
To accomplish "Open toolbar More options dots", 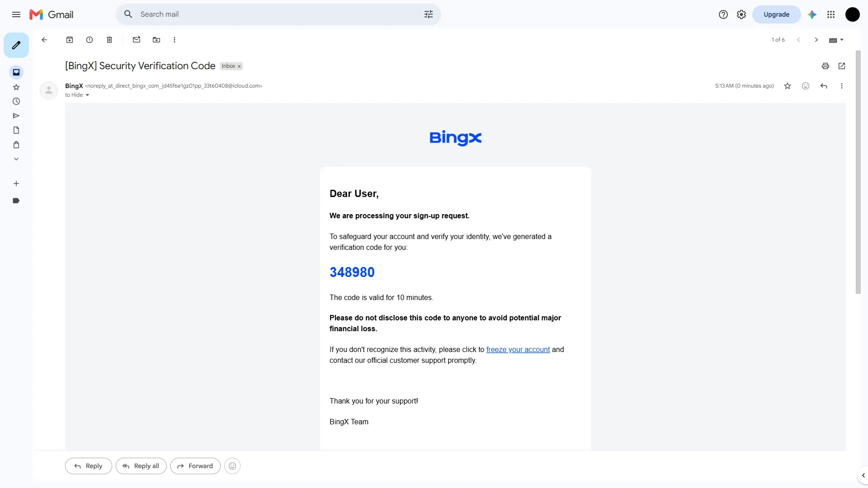I will point(175,40).
